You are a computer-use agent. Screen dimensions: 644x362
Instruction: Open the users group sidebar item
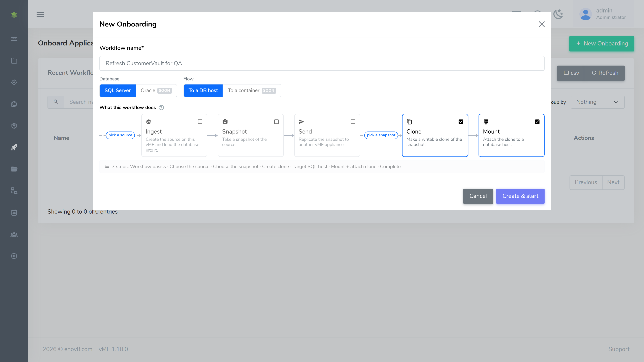14,234
